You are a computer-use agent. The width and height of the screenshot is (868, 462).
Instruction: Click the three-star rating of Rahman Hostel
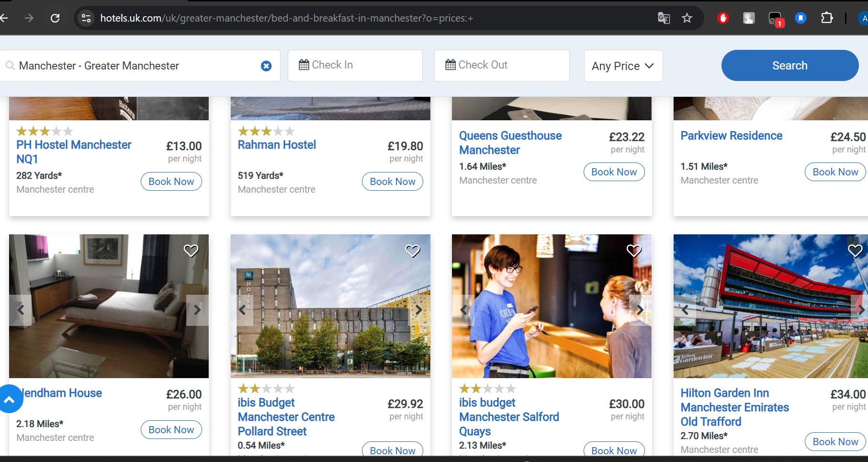click(x=266, y=131)
